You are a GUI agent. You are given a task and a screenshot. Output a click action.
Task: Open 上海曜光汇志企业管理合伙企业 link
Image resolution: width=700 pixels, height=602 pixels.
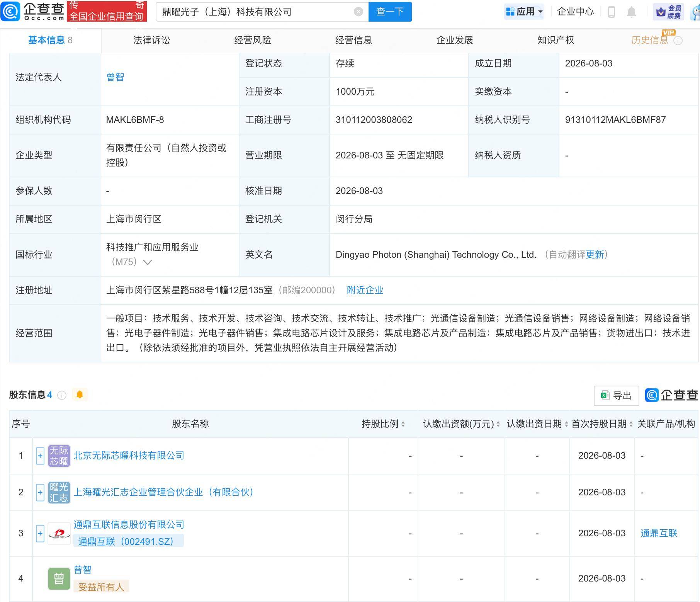[163, 492]
